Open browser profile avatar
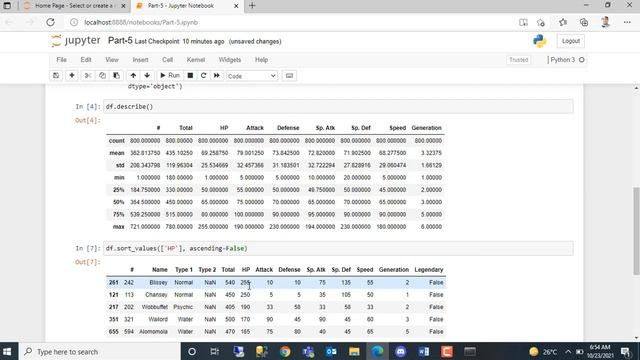640x360 pixels. (605, 22)
